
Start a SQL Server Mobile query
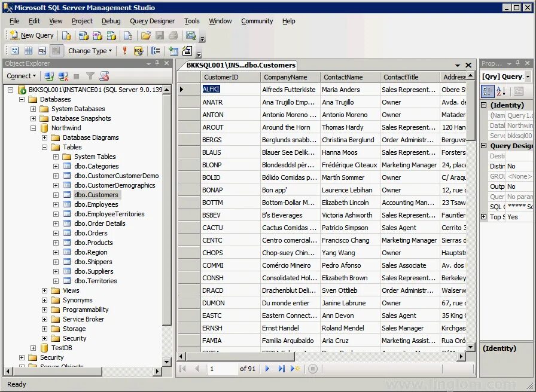point(128,35)
